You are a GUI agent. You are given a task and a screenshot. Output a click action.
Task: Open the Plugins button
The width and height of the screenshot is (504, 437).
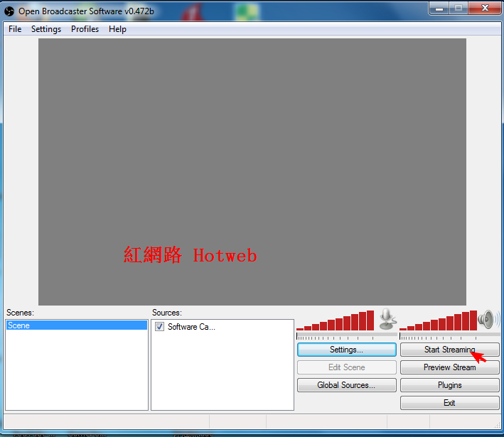coord(449,385)
